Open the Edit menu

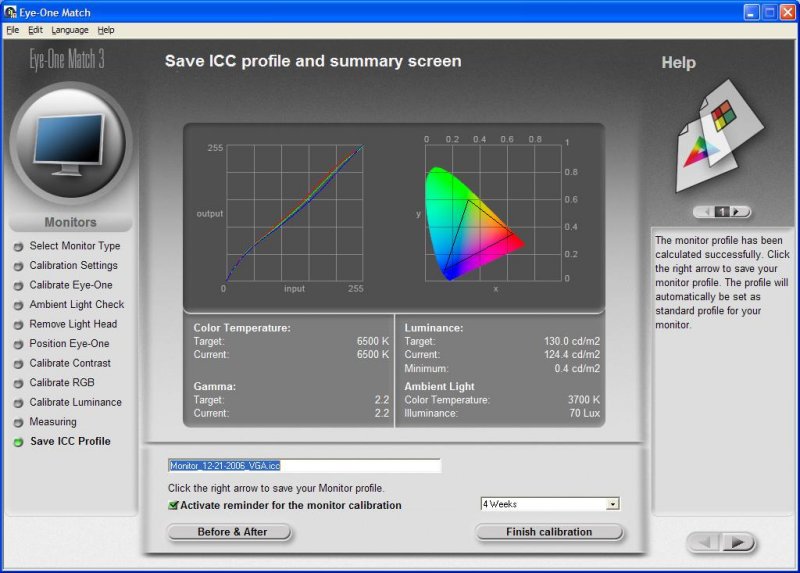(x=35, y=30)
